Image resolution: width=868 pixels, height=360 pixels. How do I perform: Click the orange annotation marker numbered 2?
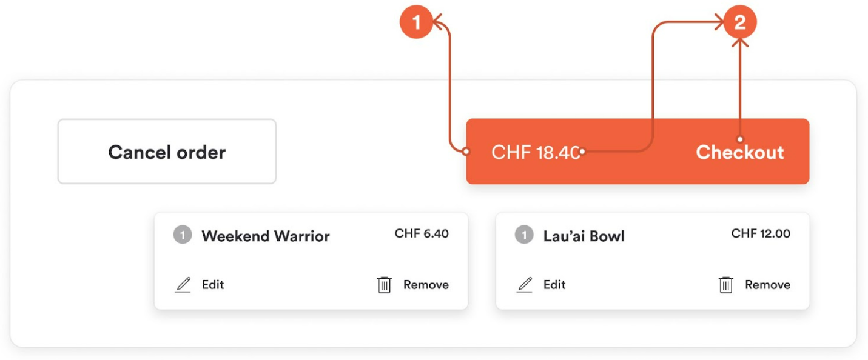[x=740, y=22]
